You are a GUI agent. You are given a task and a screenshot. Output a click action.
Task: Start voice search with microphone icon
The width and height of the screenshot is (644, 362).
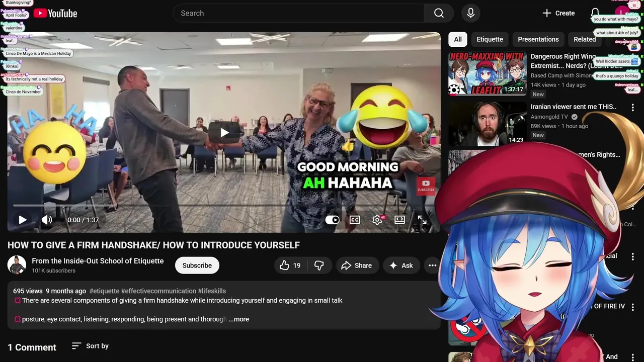point(471,13)
